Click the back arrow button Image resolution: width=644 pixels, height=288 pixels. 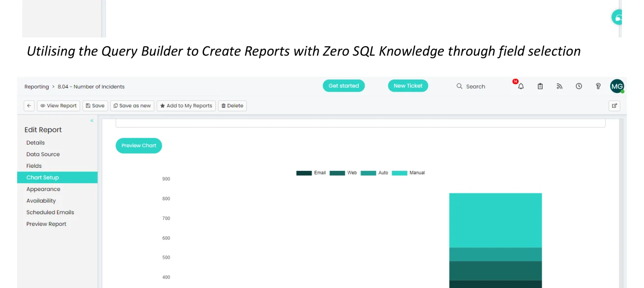click(29, 106)
